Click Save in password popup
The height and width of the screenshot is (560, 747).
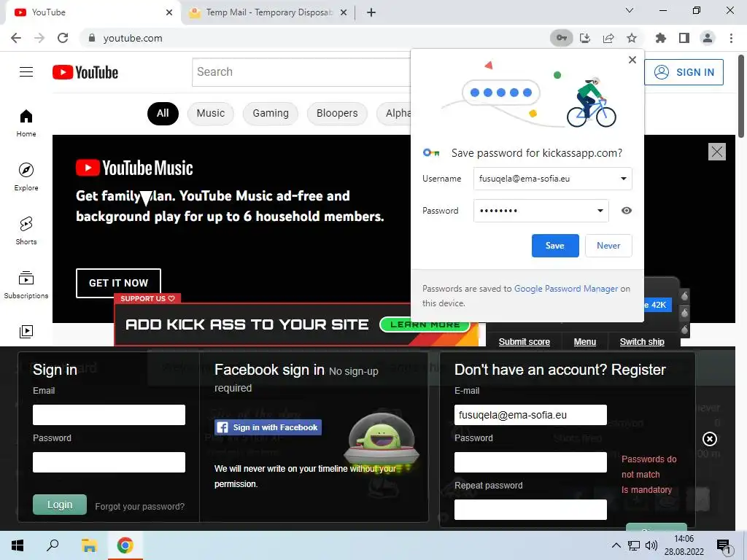click(x=555, y=246)
